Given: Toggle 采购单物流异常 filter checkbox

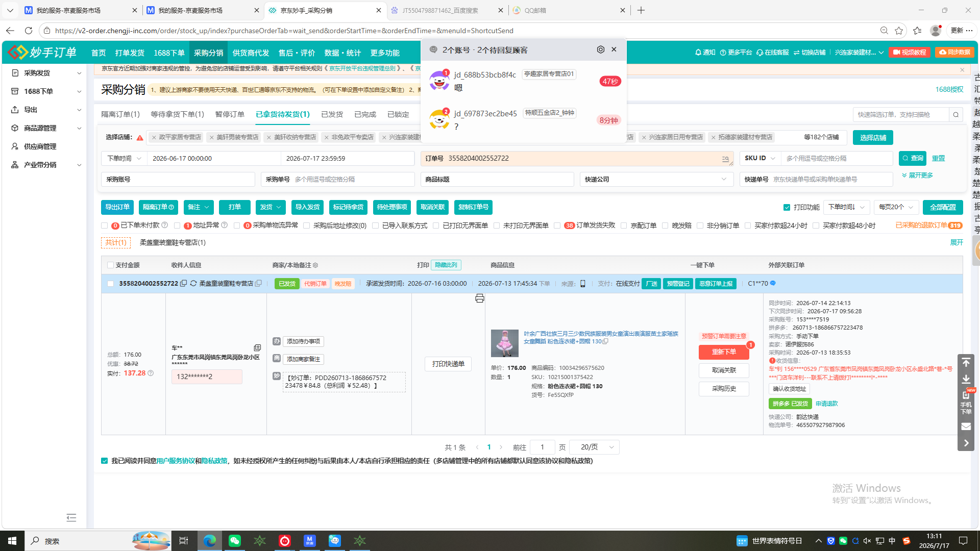Looking at the screenshot, I should point(237,226).
